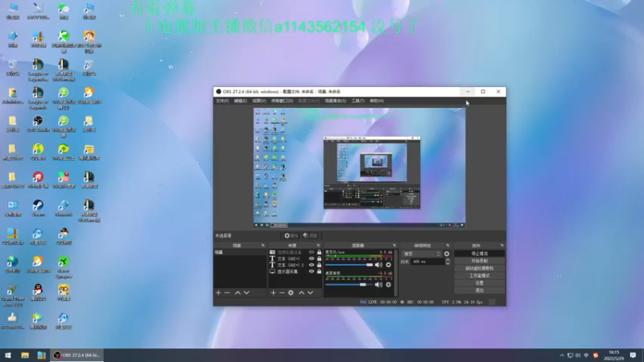Open desktop audio settings gear
This screenshot has width=644, height=362.
pos(388,285)
